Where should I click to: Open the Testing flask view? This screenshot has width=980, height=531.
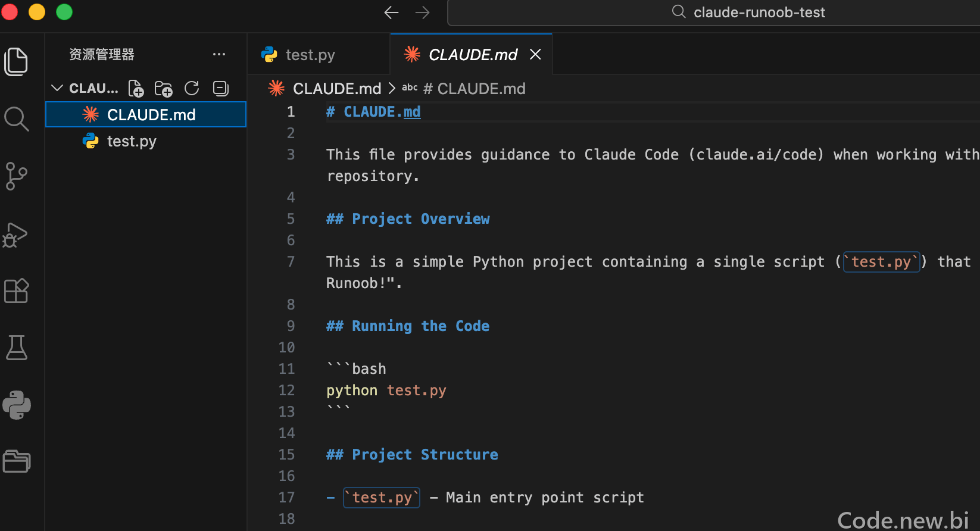[16, 348]
